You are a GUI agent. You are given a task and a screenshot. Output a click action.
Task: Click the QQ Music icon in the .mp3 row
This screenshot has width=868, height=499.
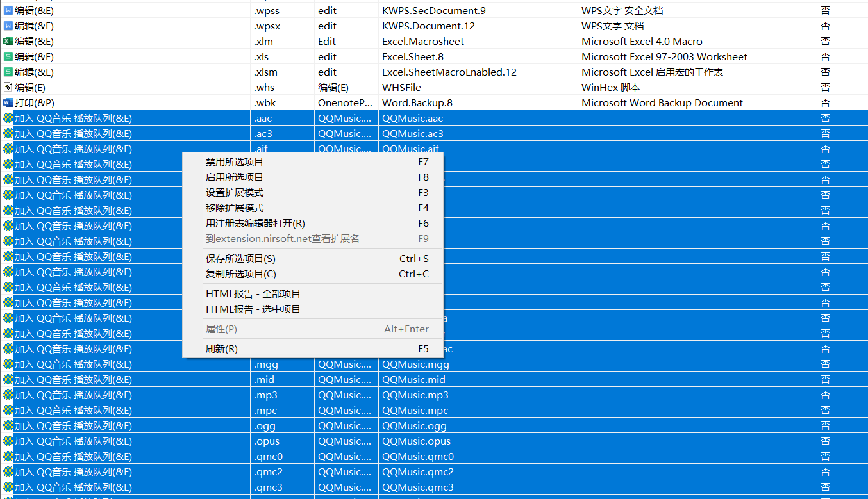point(8,395)
